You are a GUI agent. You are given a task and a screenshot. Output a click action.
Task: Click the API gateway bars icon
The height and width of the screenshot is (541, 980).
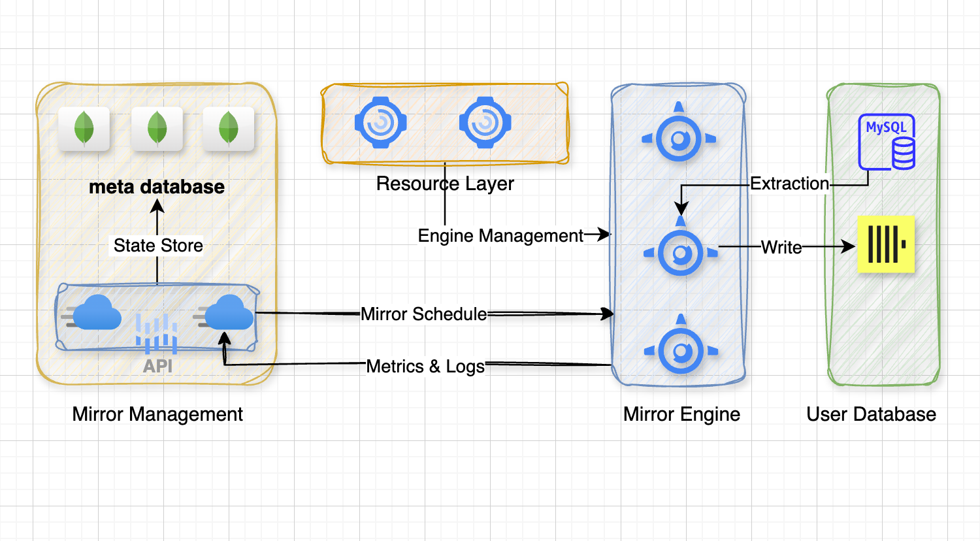[157, 333]
